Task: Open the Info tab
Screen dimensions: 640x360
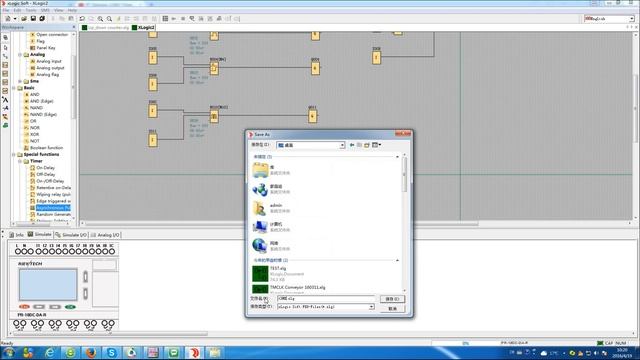Action: click(x=17, y=235)
